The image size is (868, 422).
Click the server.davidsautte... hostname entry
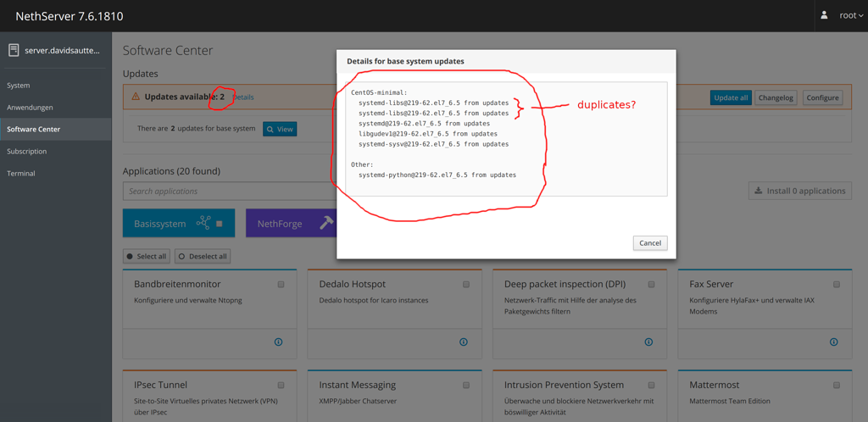[x=63, y=50]
